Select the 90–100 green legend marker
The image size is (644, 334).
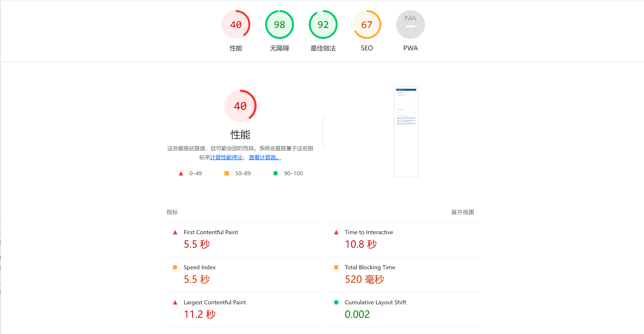pyautogui.click(x=276, y=173)
